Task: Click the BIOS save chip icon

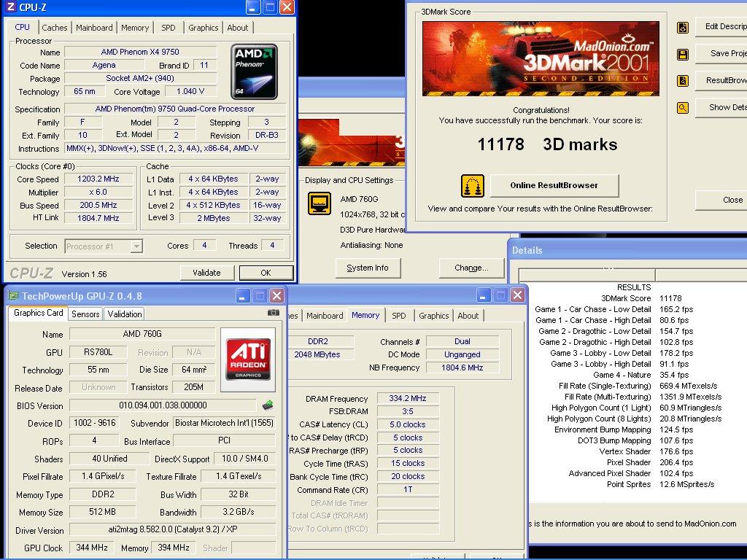Action: [268, 405]
